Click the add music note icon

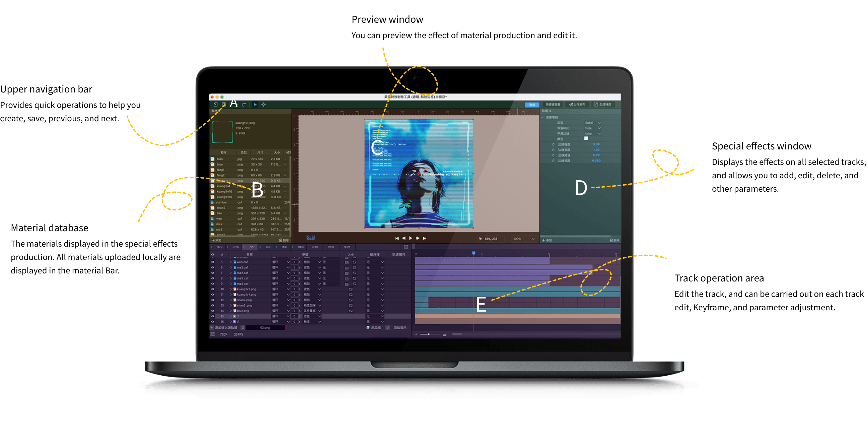(388, 328)
